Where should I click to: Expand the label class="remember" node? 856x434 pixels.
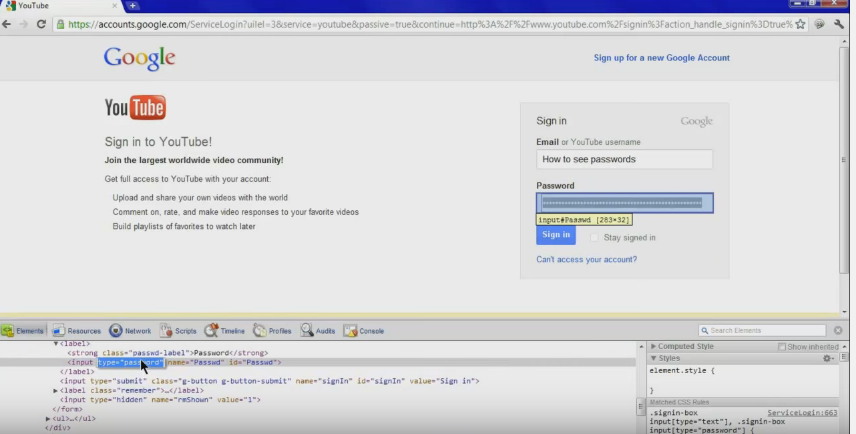(56, 390)
